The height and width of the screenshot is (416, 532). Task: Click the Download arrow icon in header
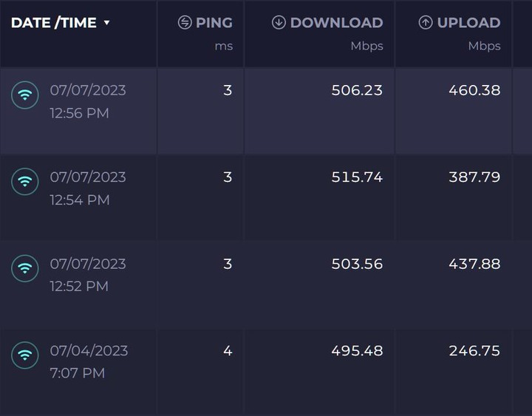(x=279, y=23)
